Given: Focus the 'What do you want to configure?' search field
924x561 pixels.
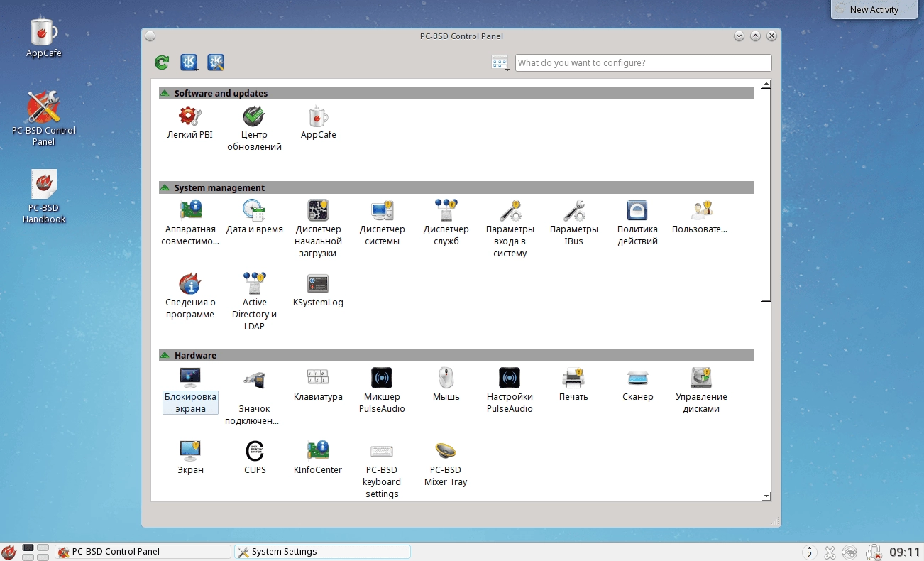Looking at the screenshot, I should coord(643,62).
